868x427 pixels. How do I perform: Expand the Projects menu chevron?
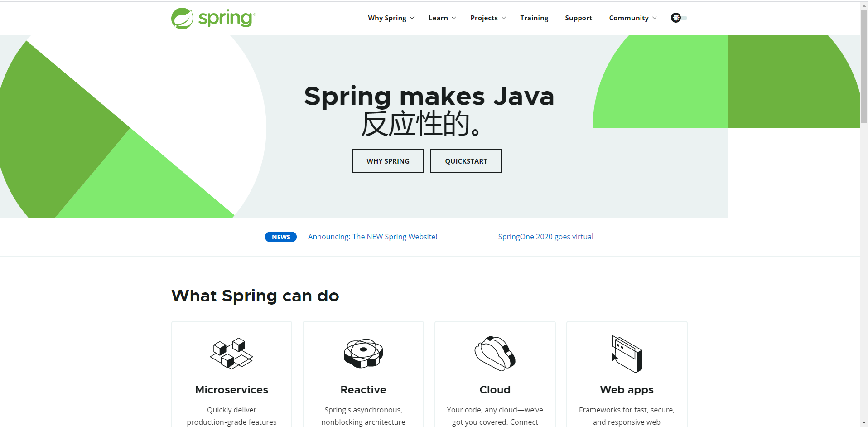(504, 18)
